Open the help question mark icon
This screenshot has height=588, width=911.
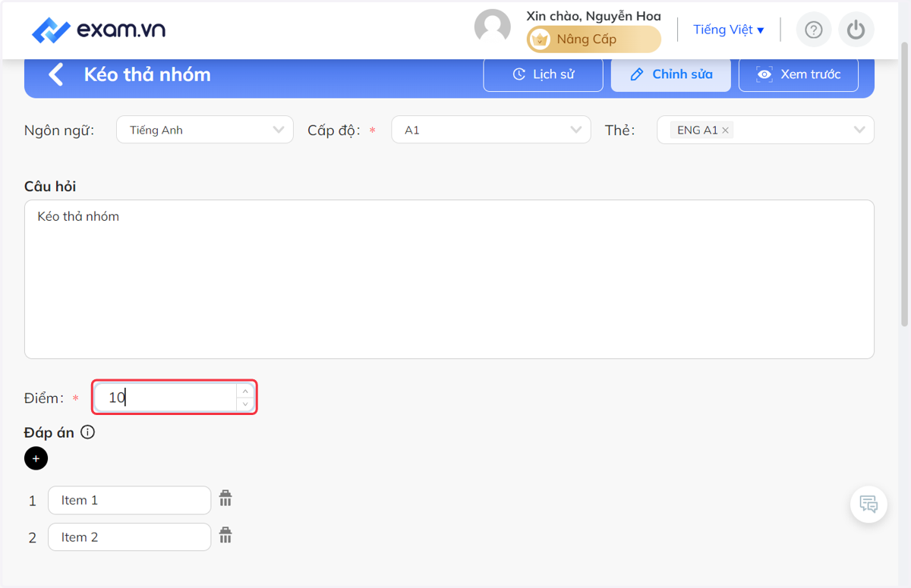pyautogui.click(x=814, y=30)
